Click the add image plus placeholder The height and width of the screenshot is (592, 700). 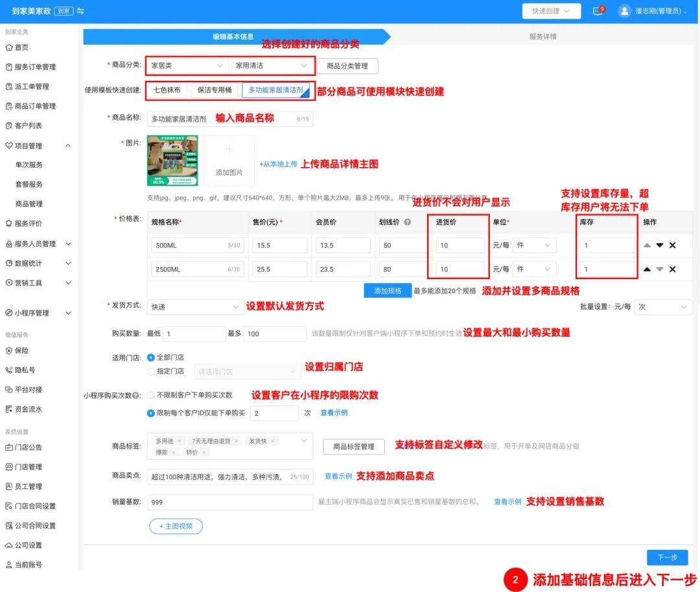pos(229,161)
